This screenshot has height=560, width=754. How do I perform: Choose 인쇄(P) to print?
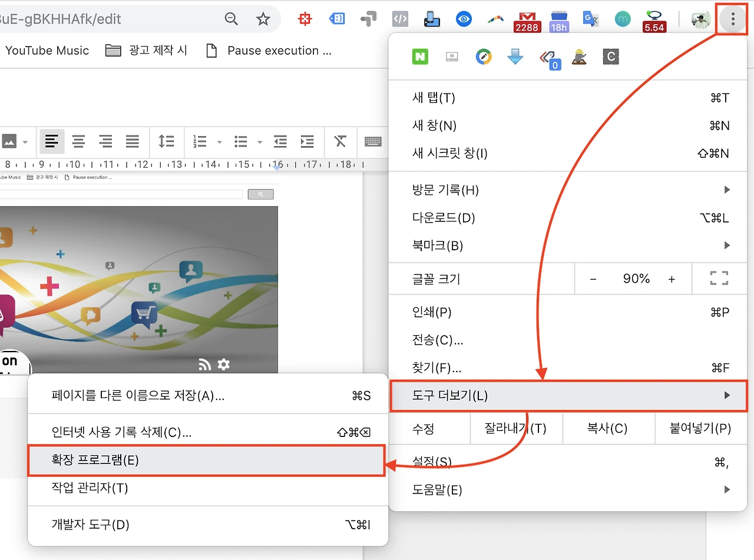[x=568, y=312]
